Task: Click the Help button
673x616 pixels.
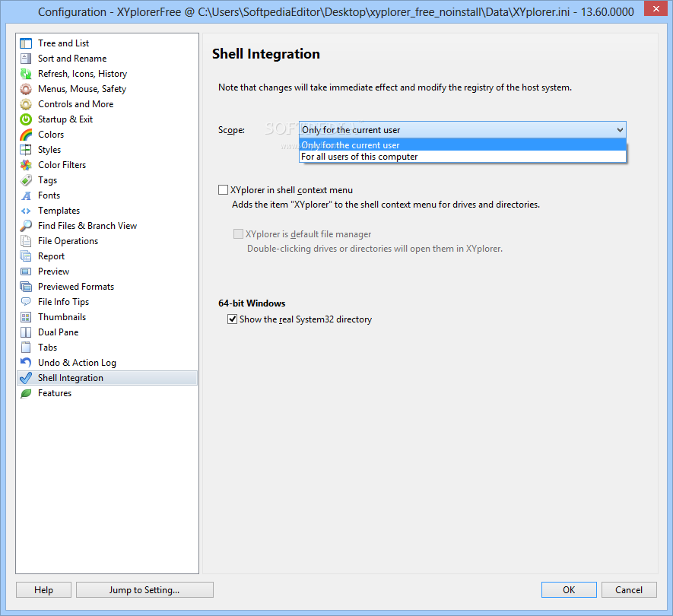Action: [44, 590]
